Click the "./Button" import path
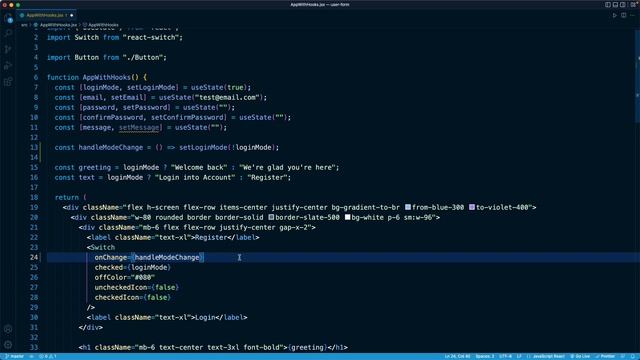The image size is (640, 360). pyautogui.click(x=143, y=57)
